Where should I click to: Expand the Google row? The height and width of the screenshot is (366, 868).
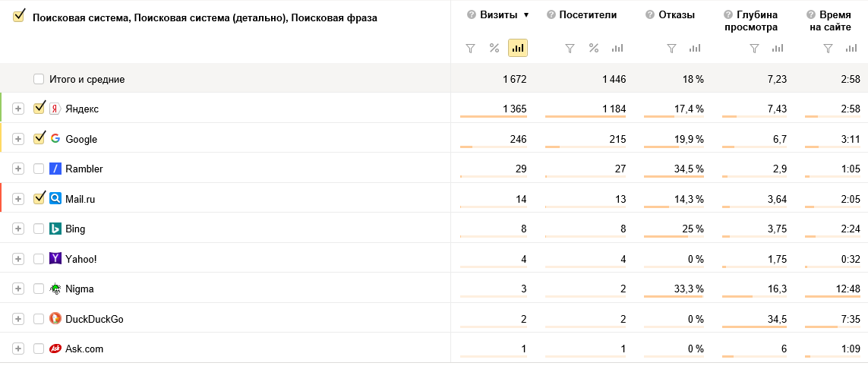[x=18, y=139]
